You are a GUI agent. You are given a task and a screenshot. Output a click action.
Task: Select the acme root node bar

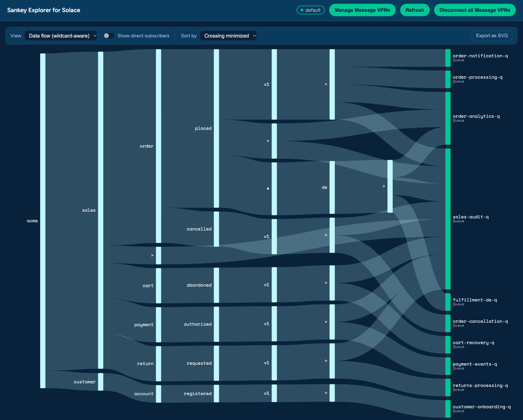[x=43, y=221]
